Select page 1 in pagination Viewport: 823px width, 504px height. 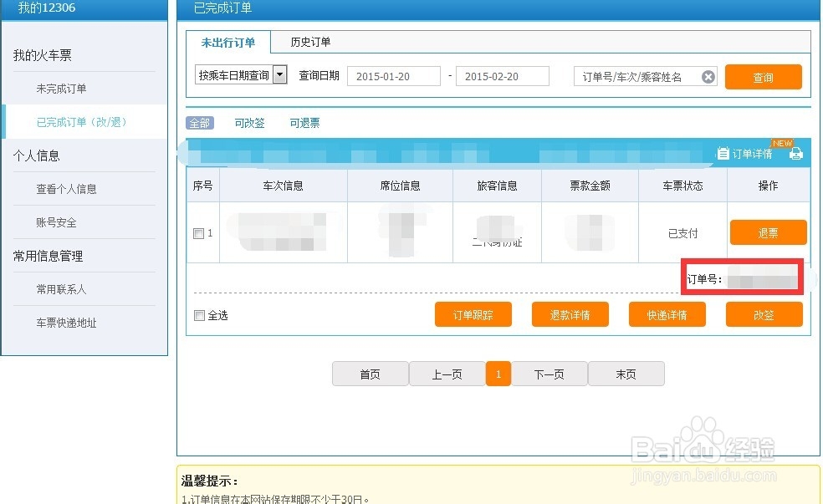coord(498,374)
